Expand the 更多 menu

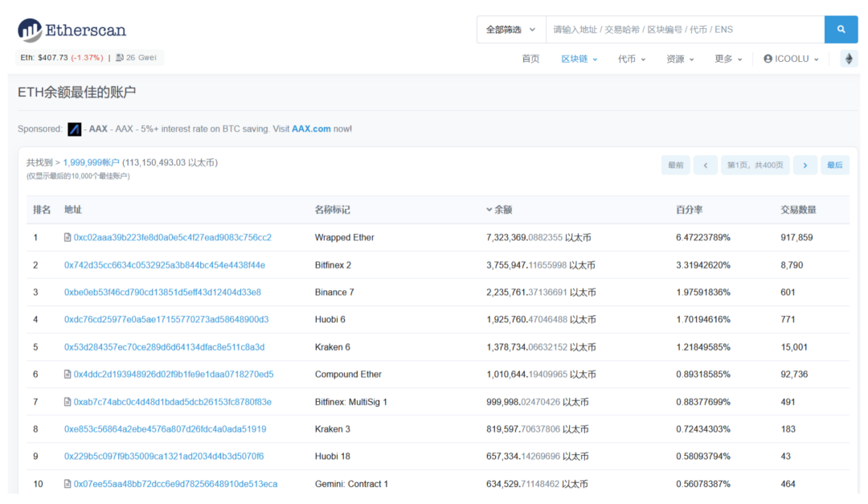pyautogui.click(x=728, y=59)
